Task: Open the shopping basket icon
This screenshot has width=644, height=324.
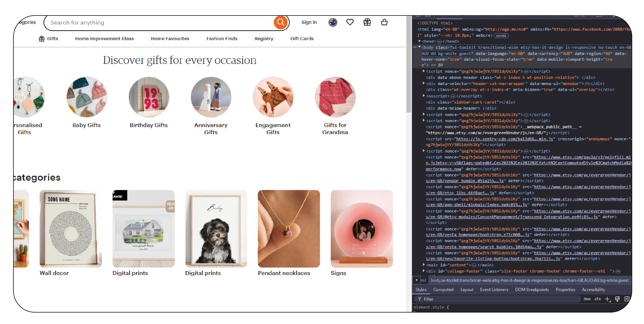Action: [x=384, y=22]
